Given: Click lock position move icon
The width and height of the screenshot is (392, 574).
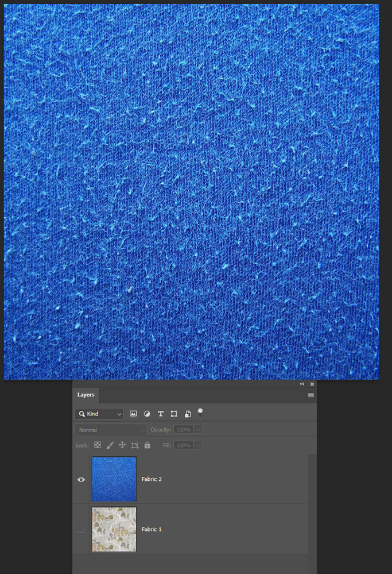Looking at the screenshot, I should [122, 445].
